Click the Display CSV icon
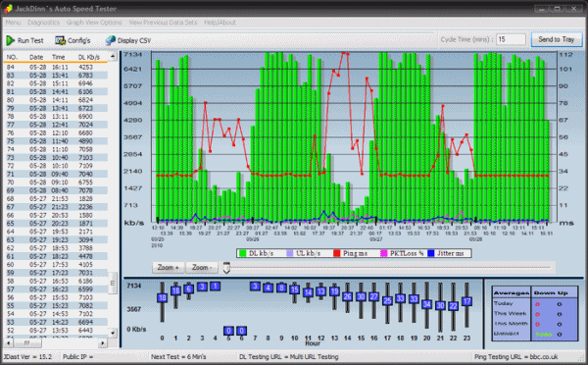The width and height of the screenshot is (588, 365). tap(110, 40)
